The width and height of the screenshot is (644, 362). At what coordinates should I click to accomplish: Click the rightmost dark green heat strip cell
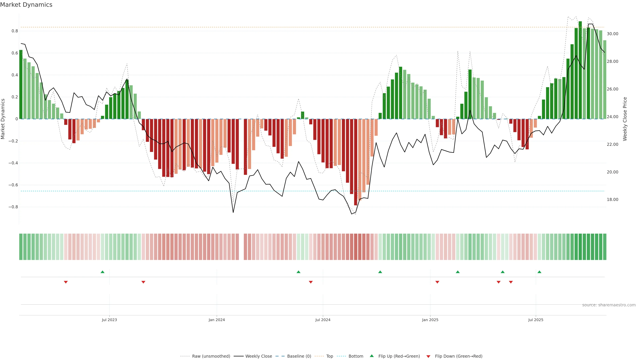(x=604, y=247)
